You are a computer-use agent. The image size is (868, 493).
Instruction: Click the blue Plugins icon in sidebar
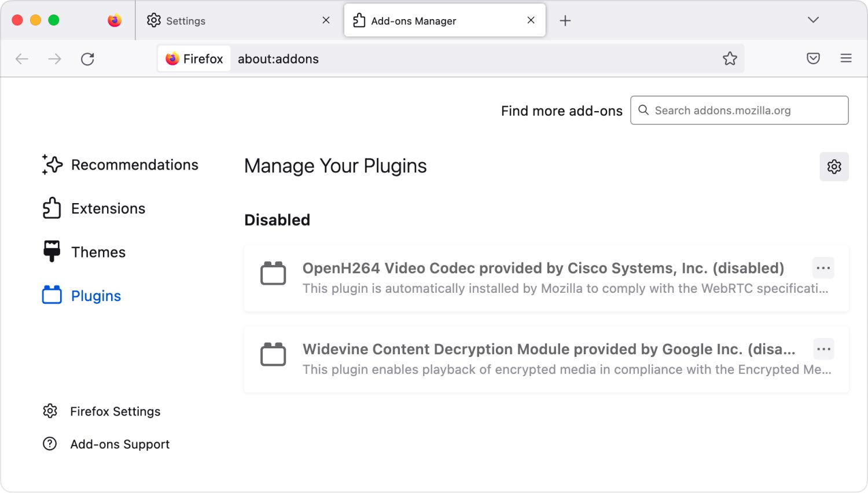click(x=52, y=295)
